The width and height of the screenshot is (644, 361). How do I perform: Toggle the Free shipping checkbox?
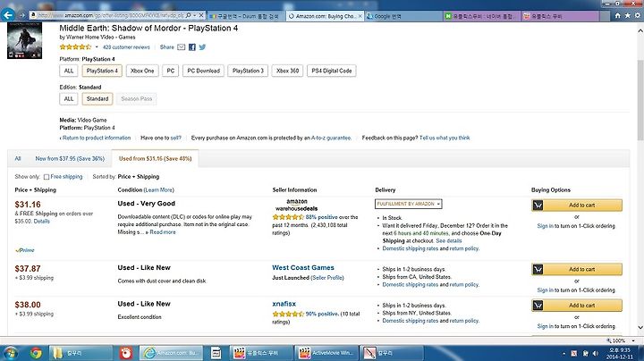pos(47,177)
